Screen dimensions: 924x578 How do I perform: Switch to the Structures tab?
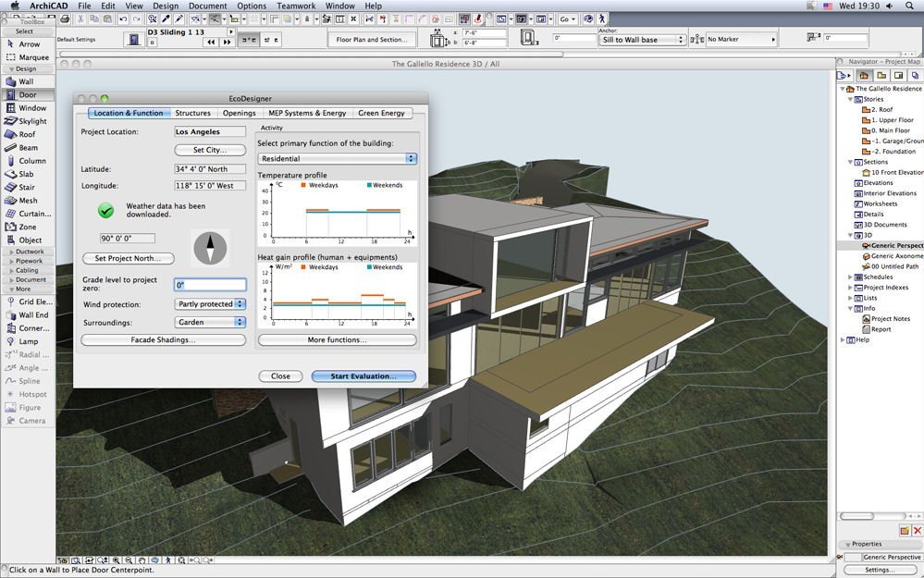(x=192, y=113)
